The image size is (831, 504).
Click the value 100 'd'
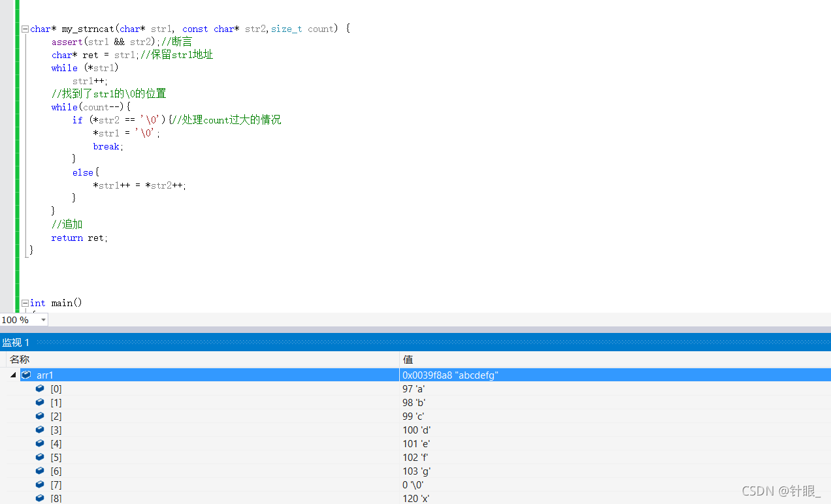[x=417, y=430]
